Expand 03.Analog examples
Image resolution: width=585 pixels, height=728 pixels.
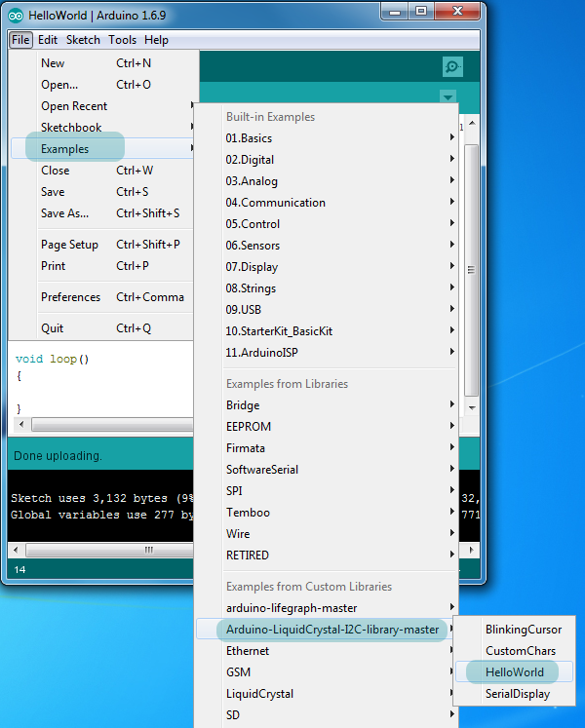pos(327,181)
